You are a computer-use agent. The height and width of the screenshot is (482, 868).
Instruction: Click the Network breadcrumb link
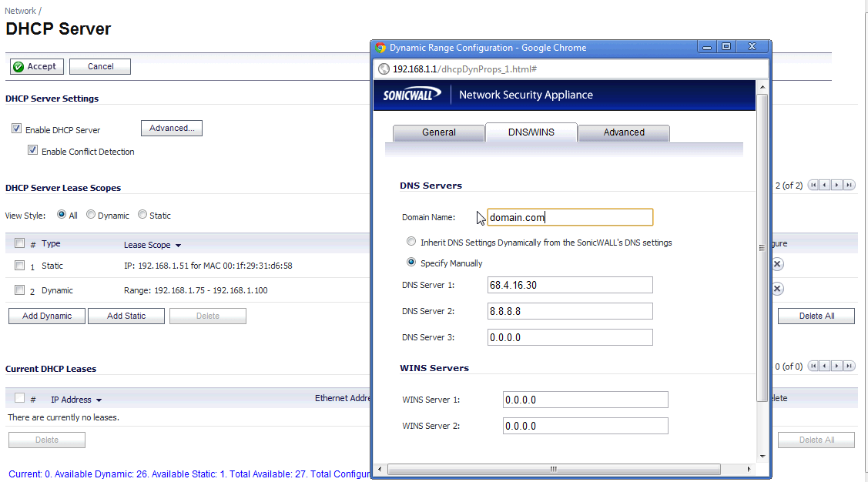pyautogui.click(x=21, y=11)
